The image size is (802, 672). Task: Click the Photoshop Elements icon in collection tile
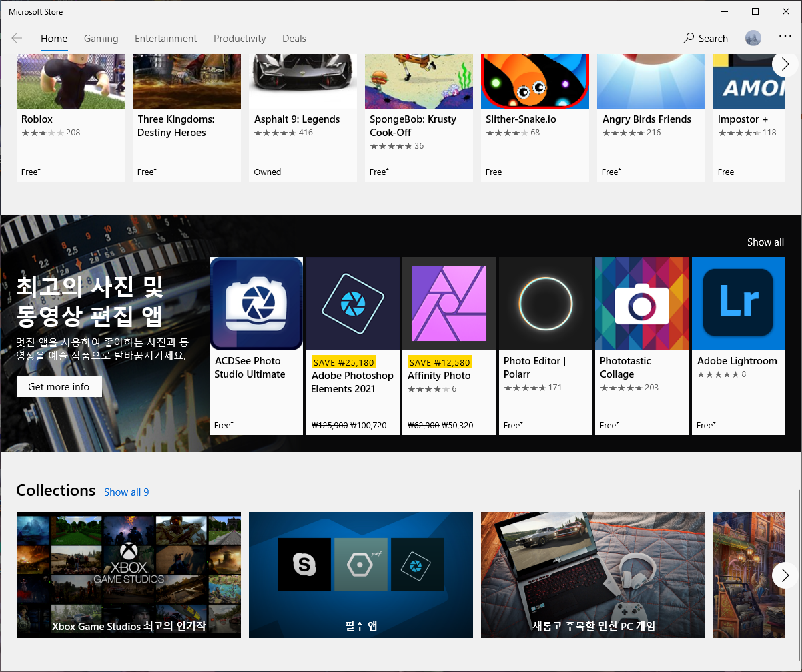(417, 564)
